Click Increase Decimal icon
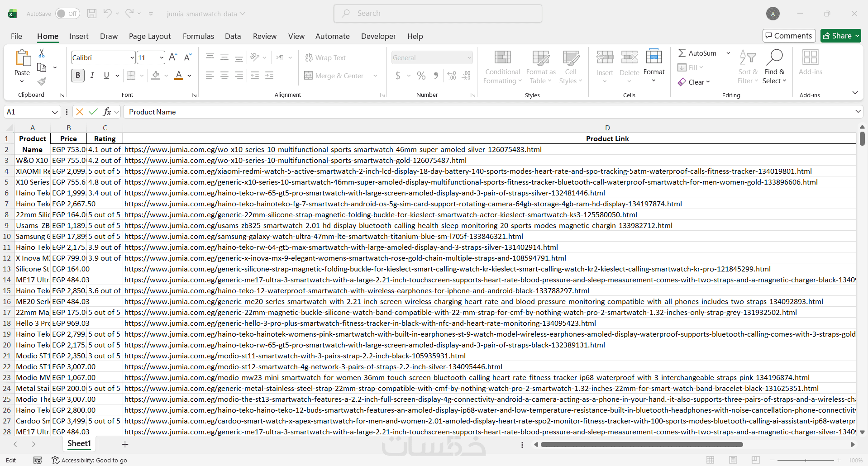The image size is (868, 466). pyautogui.click(x=452, y=76)
